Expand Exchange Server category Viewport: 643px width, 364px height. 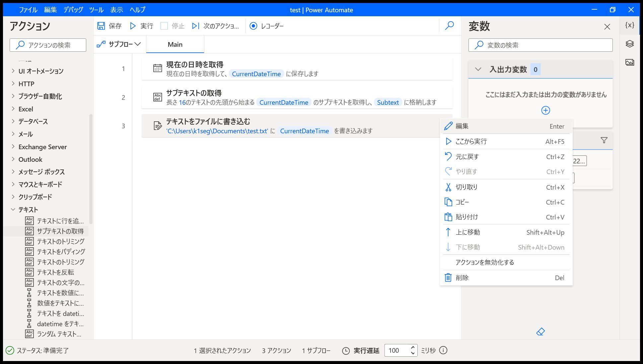coord(13,146)
